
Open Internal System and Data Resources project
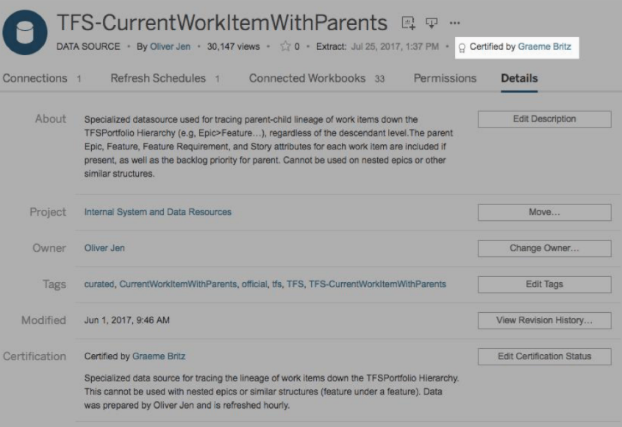(x=158, y=212)
